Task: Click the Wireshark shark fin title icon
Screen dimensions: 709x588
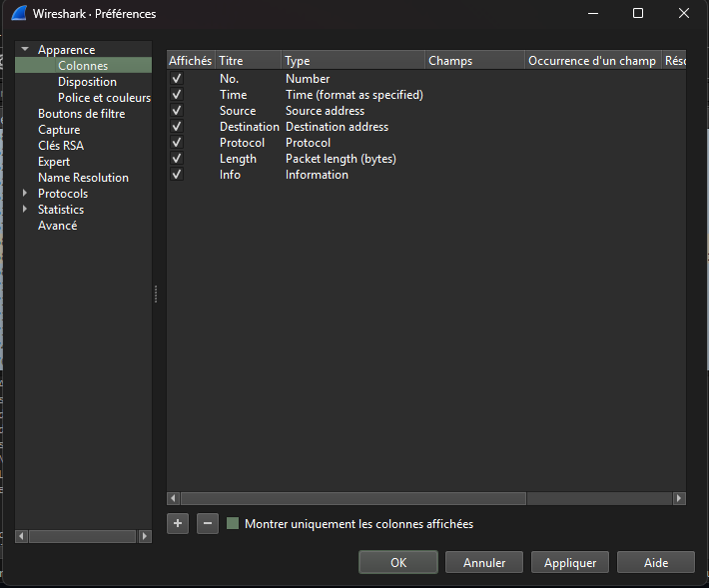Action: pyautogui.click(x=18, y=14)
